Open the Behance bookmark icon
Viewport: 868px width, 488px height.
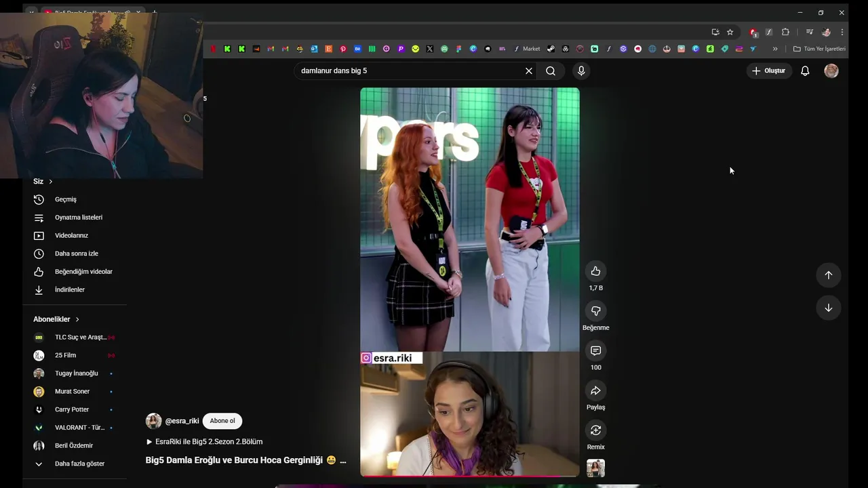pos(357,49)
